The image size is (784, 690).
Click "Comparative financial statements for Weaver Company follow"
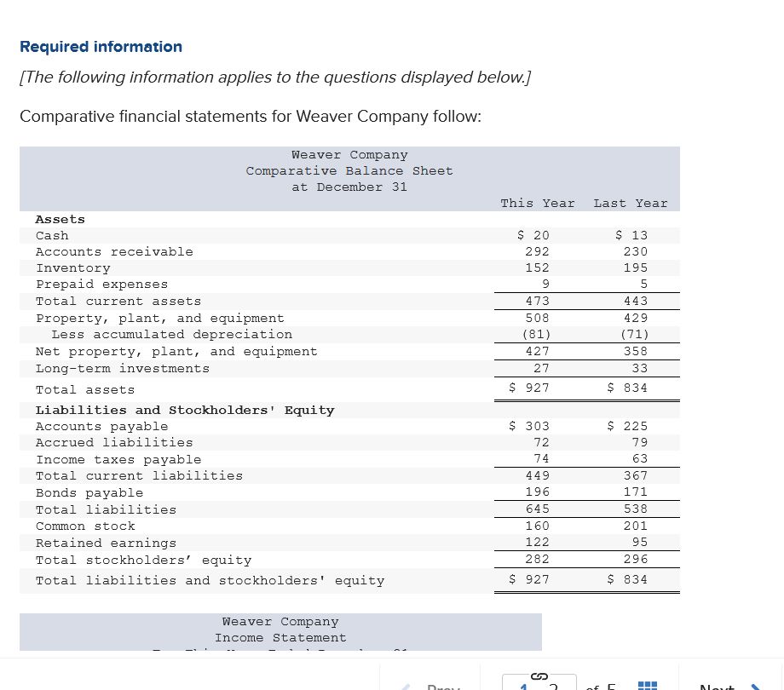tap(251, 116)
